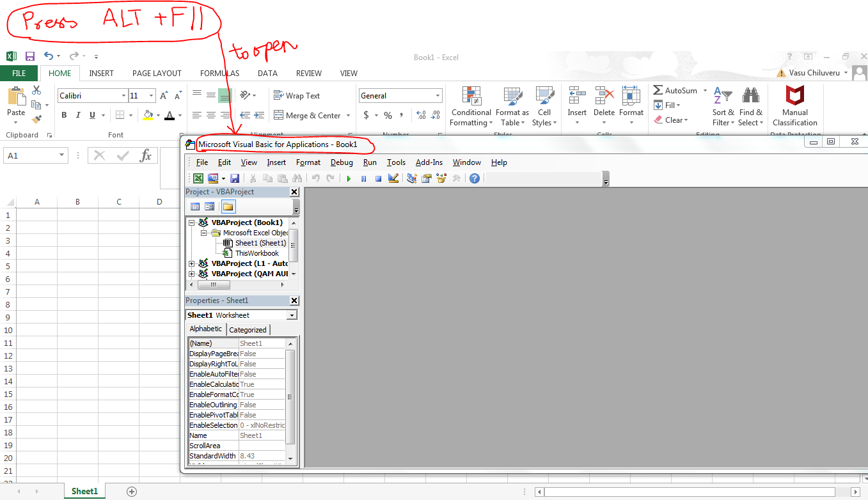Apply yellow Fill Color bucket
The image size is (868, 500).
(148, 116)
